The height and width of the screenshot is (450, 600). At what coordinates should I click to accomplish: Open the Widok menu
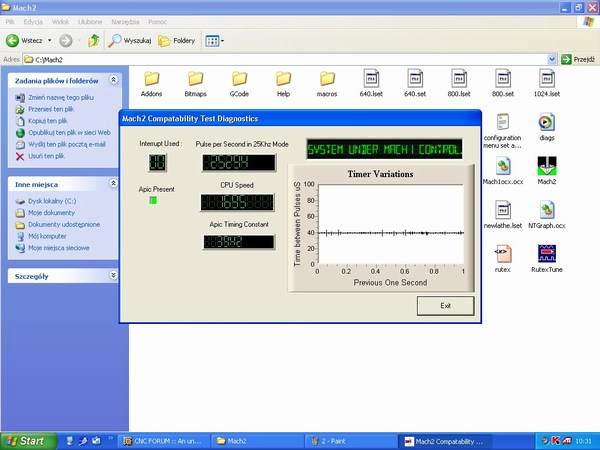coord(60,22)
